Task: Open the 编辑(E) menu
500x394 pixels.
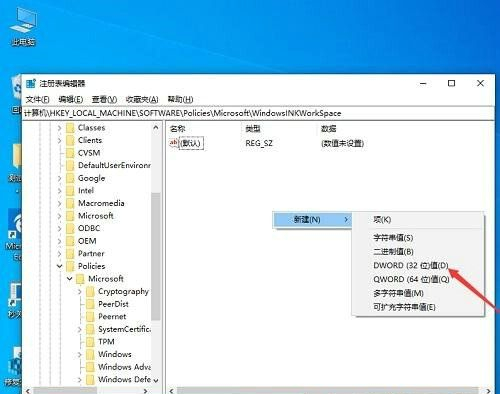Action: click(x=70, y=99)
